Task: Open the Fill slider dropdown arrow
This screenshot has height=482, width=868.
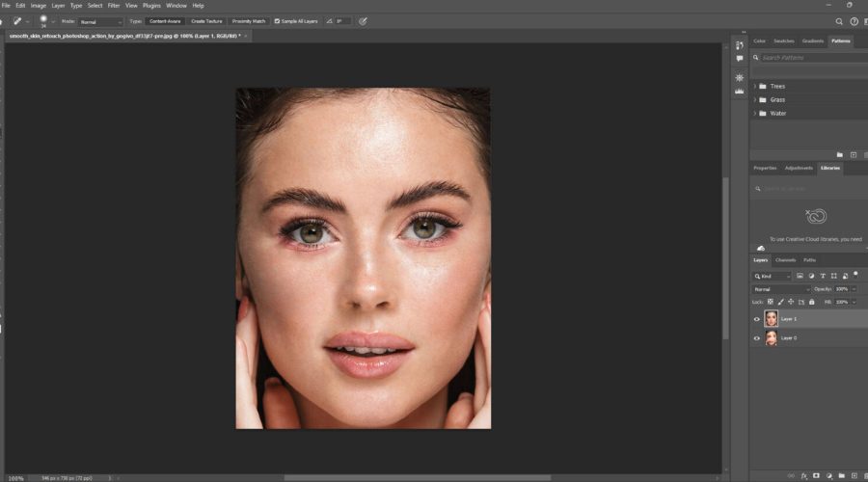Action: pos(854,302)
